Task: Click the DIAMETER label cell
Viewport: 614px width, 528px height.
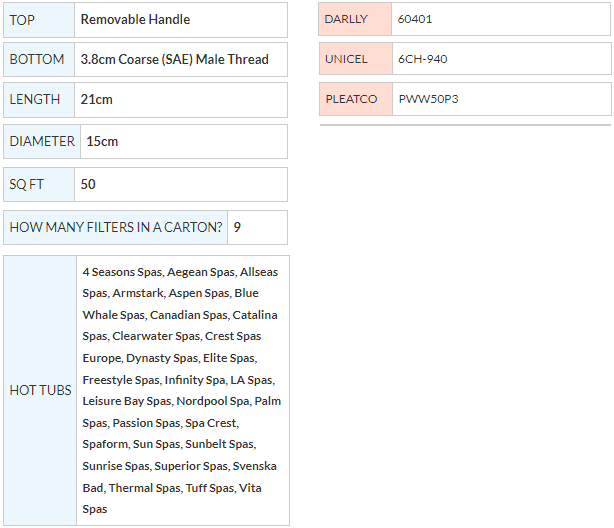Action: (x=42, y=142)
